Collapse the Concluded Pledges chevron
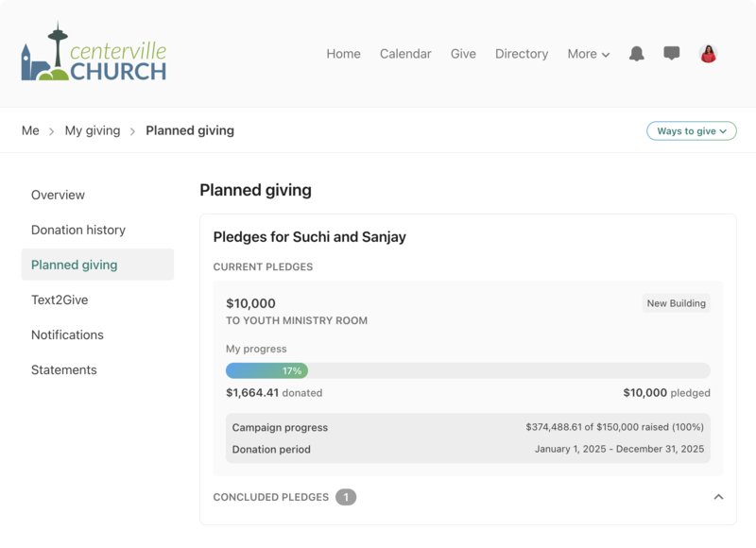 (718, 497)
